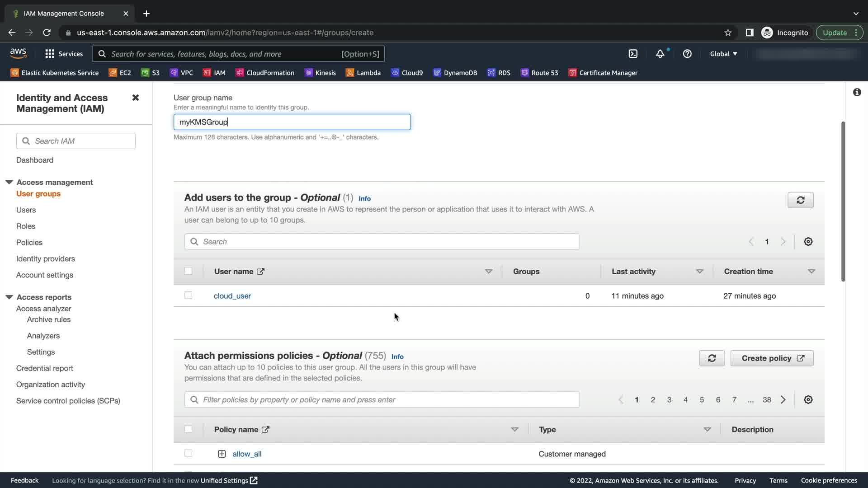The height and width of the screenshot is (488, 868).
Task: Open AWS CloudShell icon in top bar
Action: click(x=633, y=54)
